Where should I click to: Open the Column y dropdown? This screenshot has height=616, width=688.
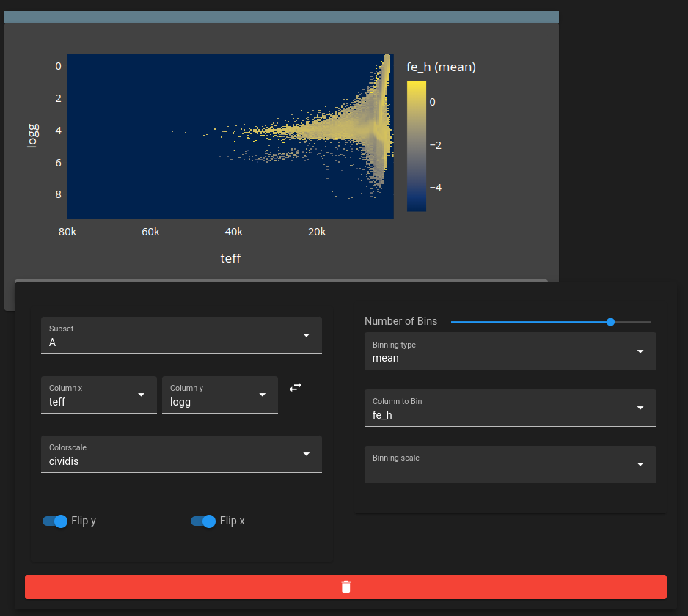pyautogui.click(x=220, y=395)
